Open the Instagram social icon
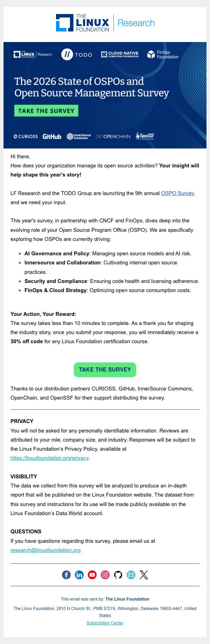This screenshot has height=644, width=210. pos(105,575)
